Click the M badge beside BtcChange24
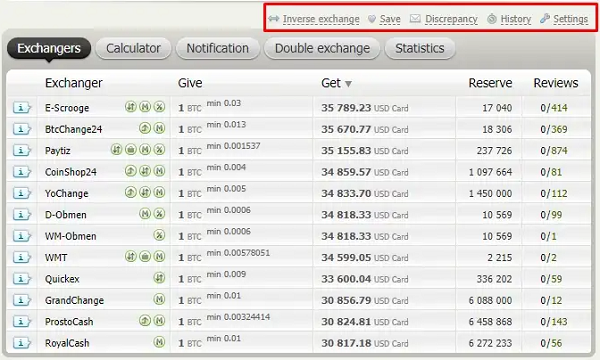This screenshot has height=360, width=600. pyautogui.click(x=159, y=128)
